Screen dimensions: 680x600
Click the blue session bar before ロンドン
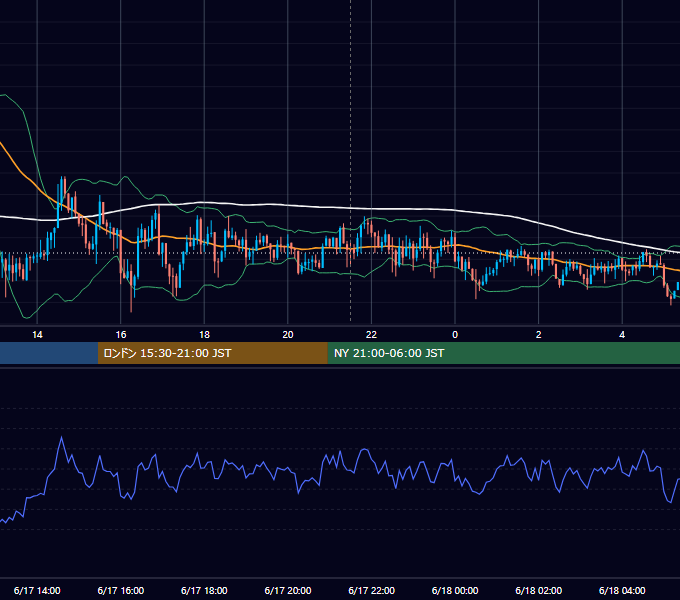coord(49,353)
